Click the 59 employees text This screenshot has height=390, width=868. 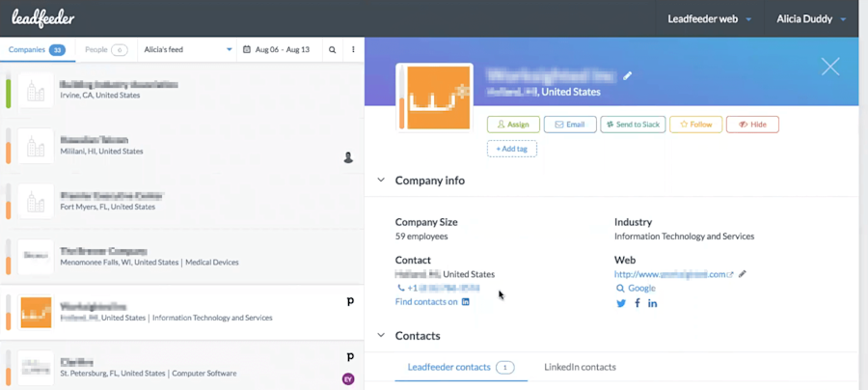click(x=421, y=237)
